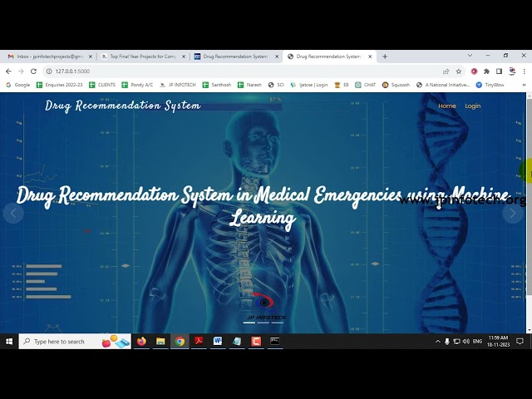Open the Pondy A/C bookmark
532x399 pixels.
[137, 85]
